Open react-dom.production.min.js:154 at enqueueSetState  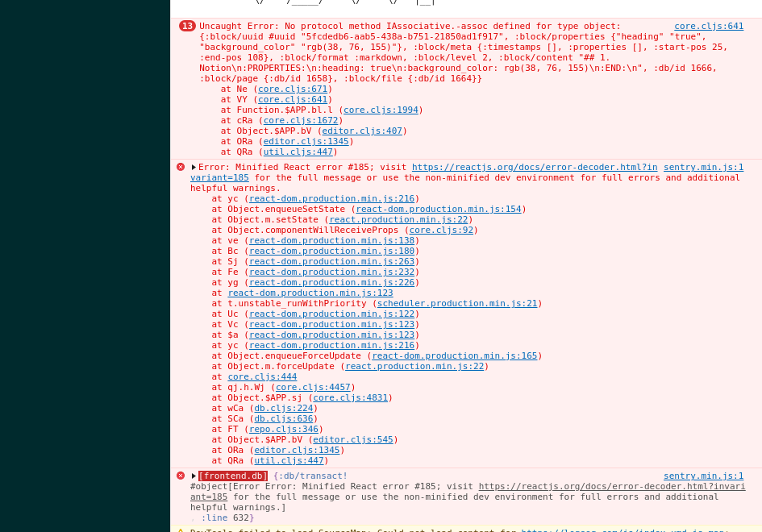(439, 209)
